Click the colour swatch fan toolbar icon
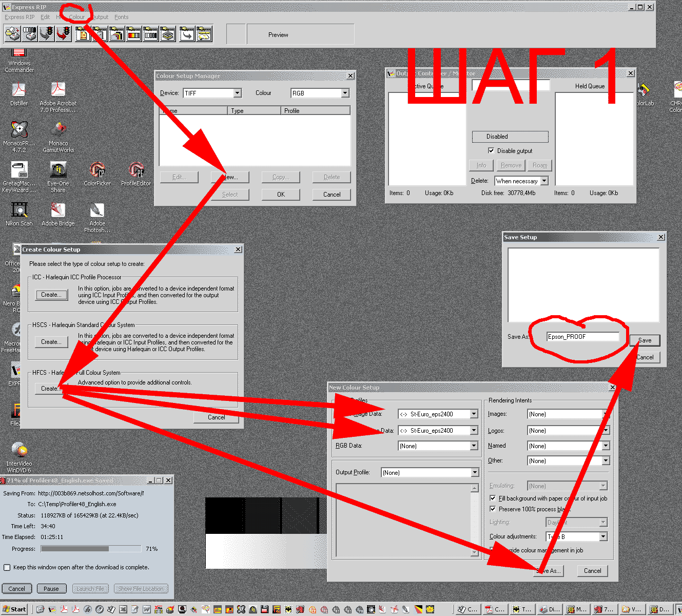The height and width of the screenshot is (616, 682). click(x=117, y=34)
